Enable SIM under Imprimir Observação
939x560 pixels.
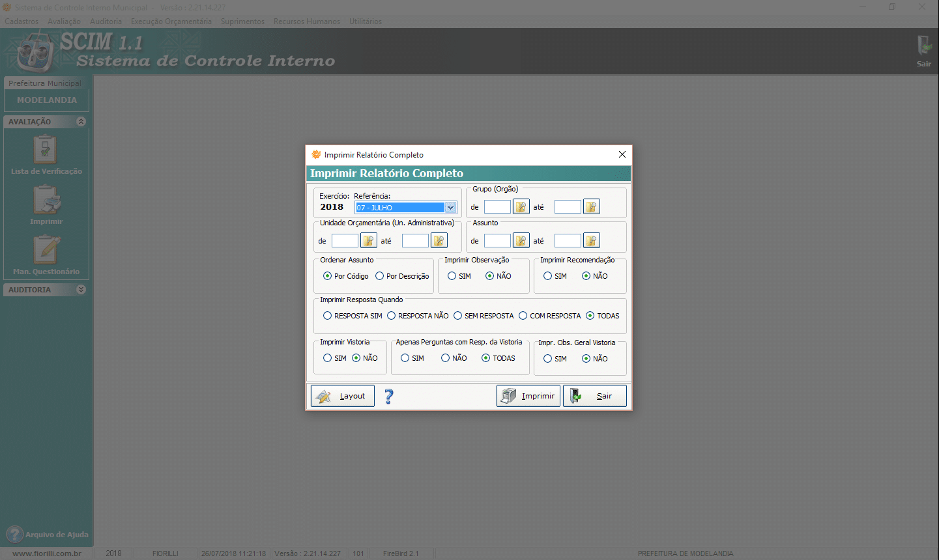(x=452, y=276)
